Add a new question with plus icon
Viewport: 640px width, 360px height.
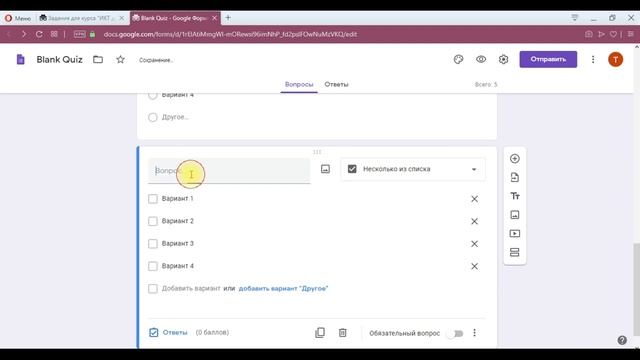[515, 158]
